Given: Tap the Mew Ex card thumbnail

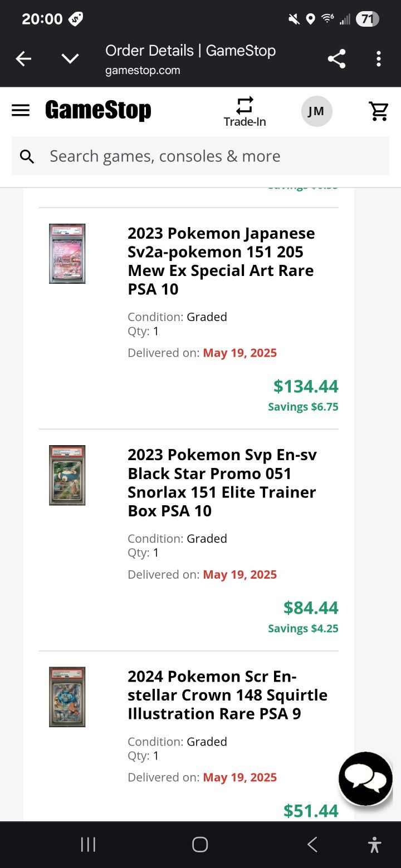Looking at the screenshot, I should click(67, 254).
